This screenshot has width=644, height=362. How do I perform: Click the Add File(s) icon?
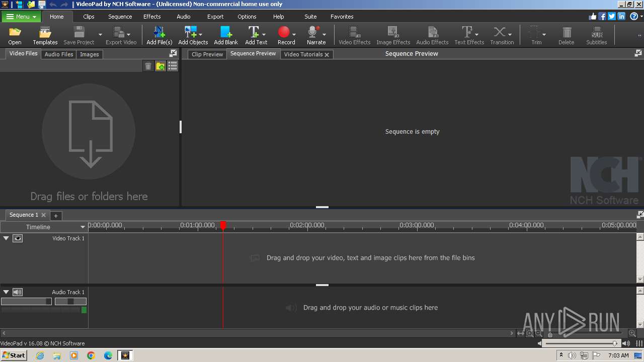pos(159,33)
